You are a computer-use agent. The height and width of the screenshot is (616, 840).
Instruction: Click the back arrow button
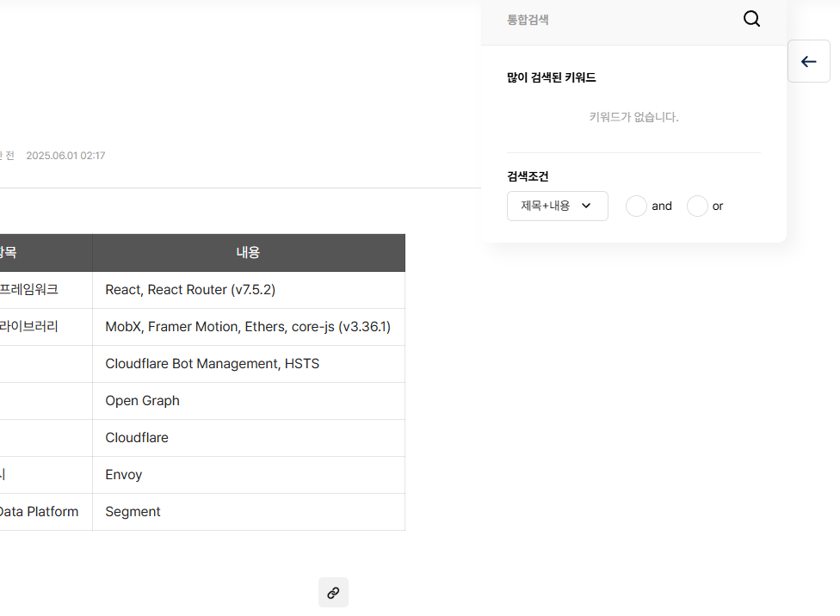pyautogui.click(x=809, y=61)
